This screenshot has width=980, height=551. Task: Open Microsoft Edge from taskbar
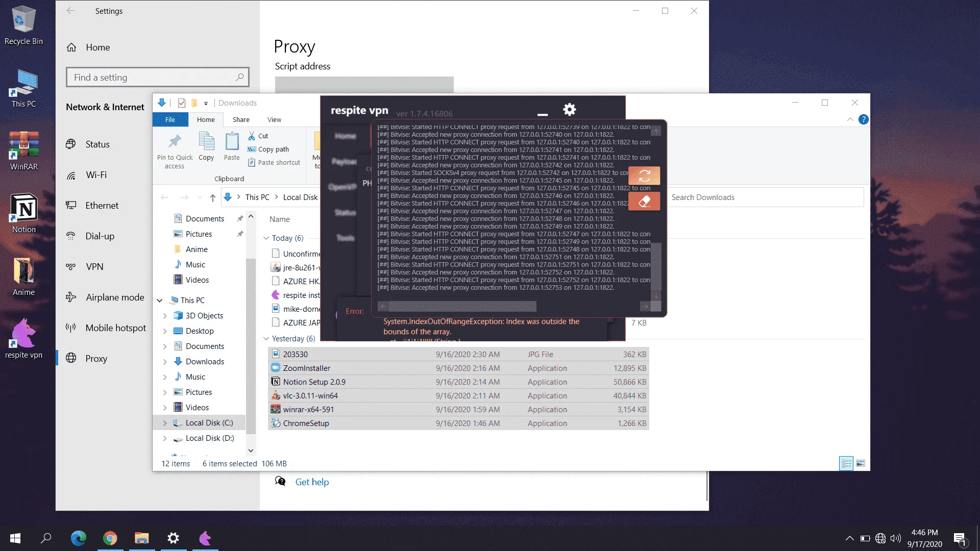pos(79,538)
